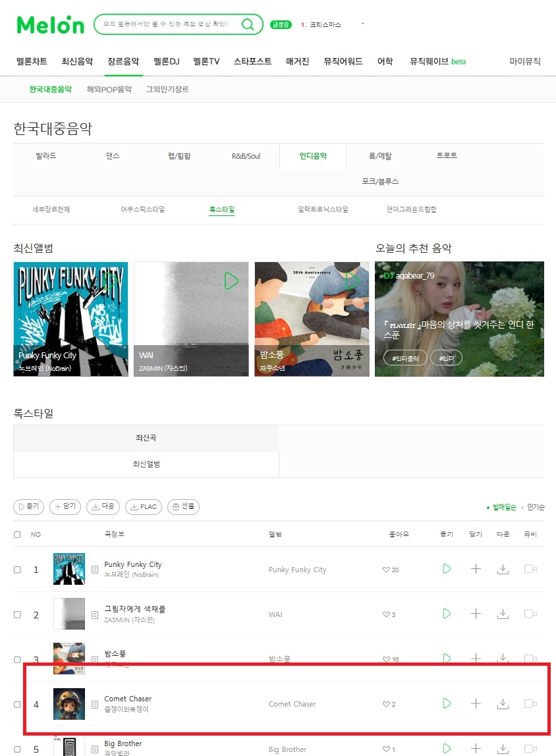Open music video icon for Comet Chaser
556x756 pixels.
(530, 703)
